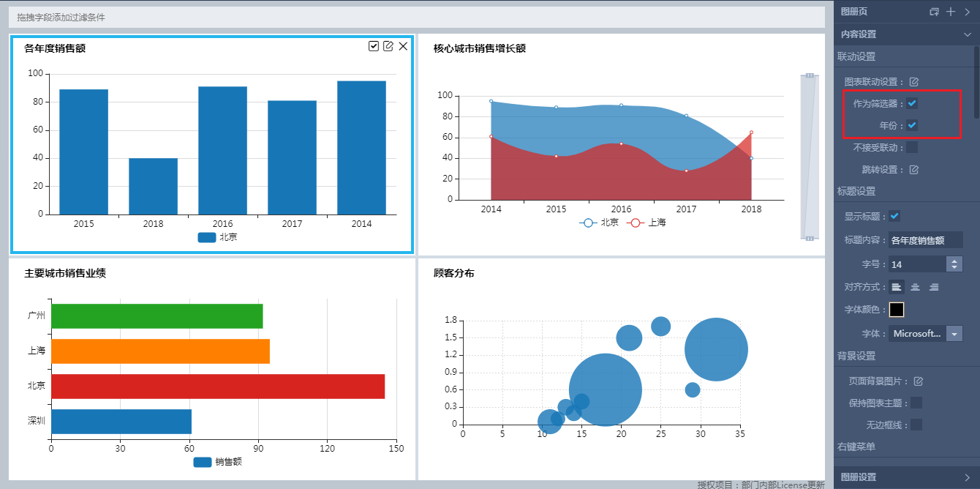Viewport: 980px width, 489px height.
Task: Click the 2015 bar in 各年度销售额
Action: point(83,152)
